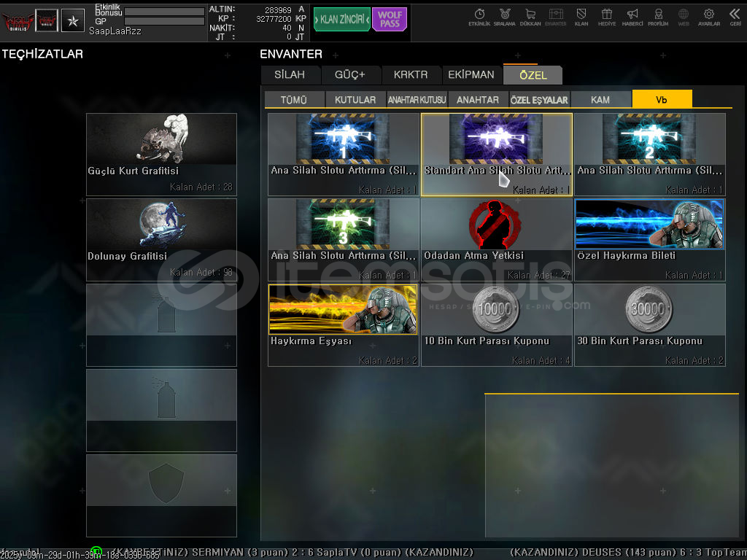This screenshot has height=560, width=747.
Task: Select Dolunay Grafitisi equipment slot
Action: pyautogui.click(x=161, y=239)
